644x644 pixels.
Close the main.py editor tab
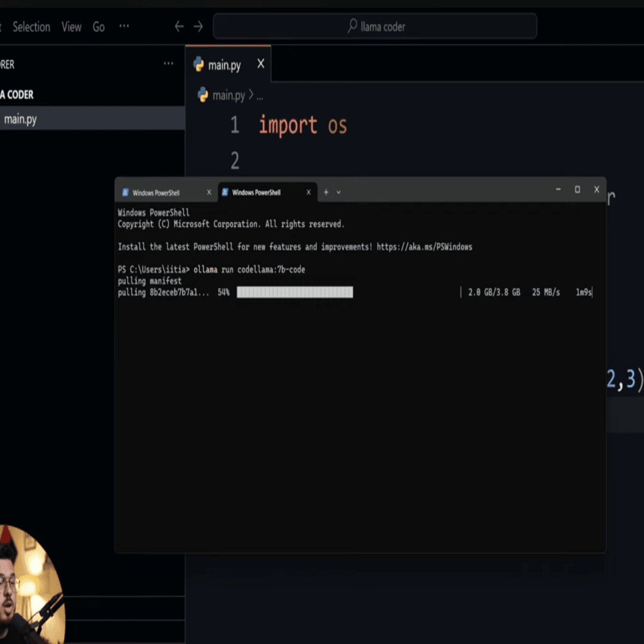(261, 64)
